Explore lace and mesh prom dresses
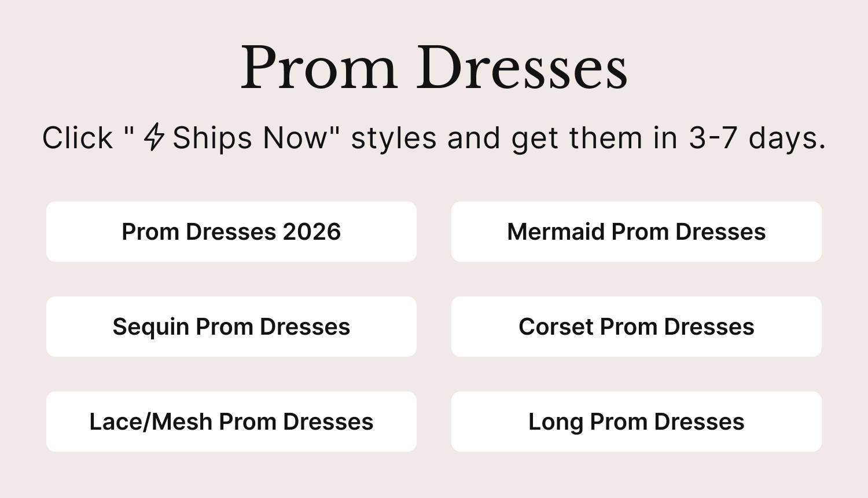Viewport: 868px width, 498px height. (x=231, y=422)
